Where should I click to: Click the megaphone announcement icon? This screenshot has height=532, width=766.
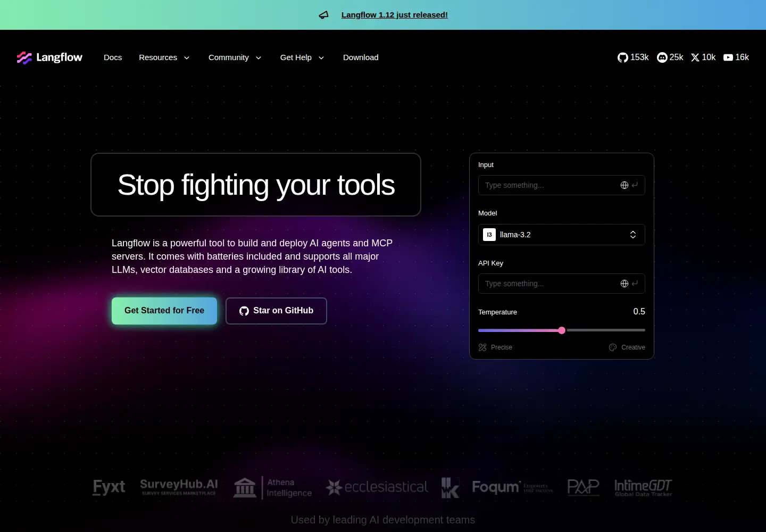324,15
